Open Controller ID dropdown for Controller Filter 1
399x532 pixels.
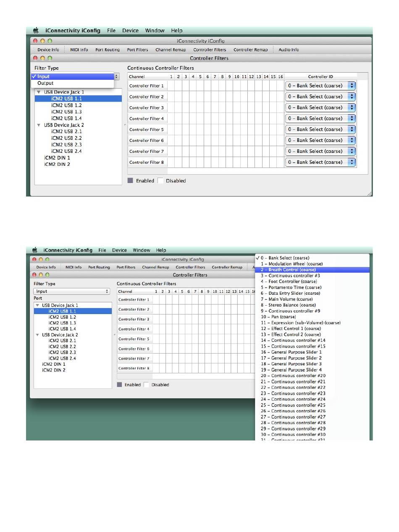pyautogui.click(x=320, y=86)
